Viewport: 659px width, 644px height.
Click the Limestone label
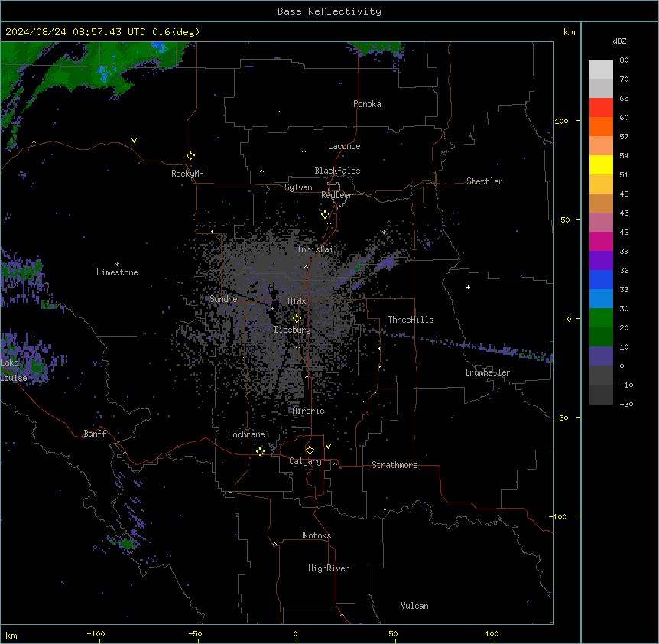117,272
